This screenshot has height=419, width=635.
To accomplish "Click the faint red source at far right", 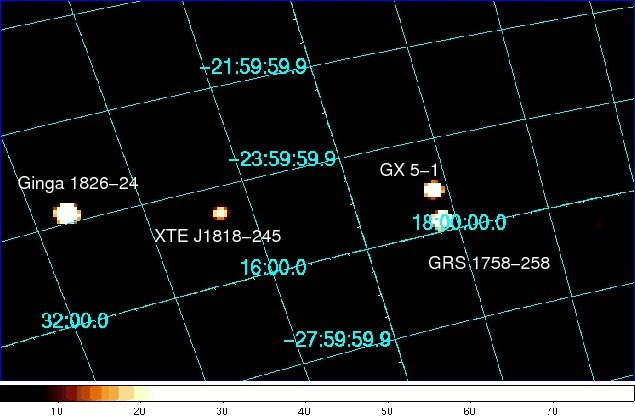I will point(598,226).
